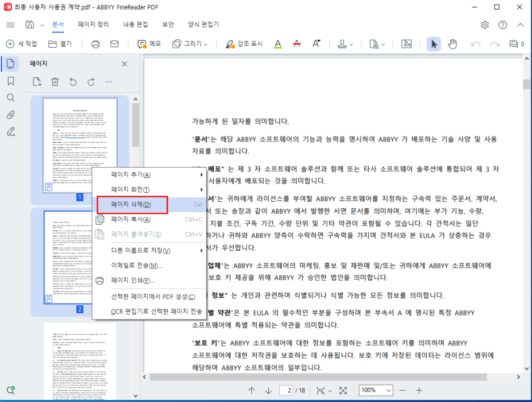Viewport: 532px width, 402px height.
Task: Open the 내용 편집 tab
Action: (135, 24)
